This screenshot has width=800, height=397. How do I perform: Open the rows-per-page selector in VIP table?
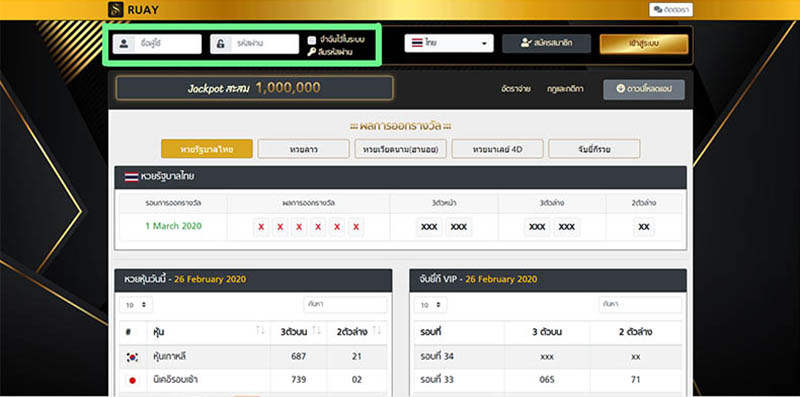(431, 305)
